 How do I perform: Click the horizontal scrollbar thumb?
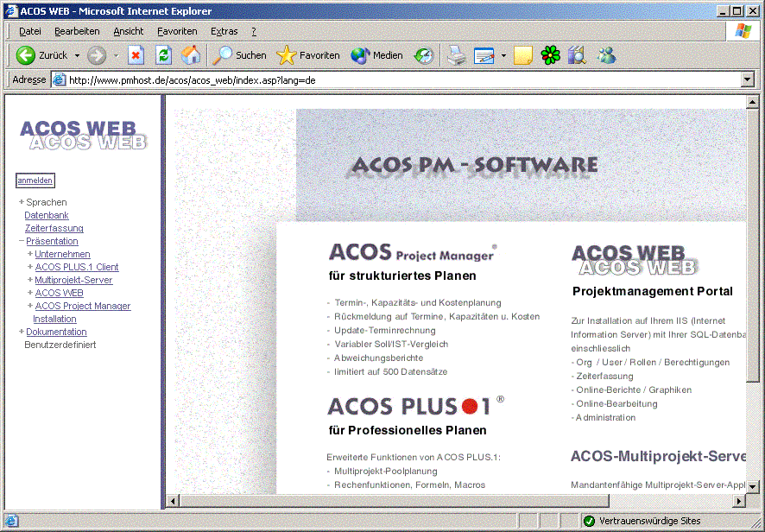[395, 501]
